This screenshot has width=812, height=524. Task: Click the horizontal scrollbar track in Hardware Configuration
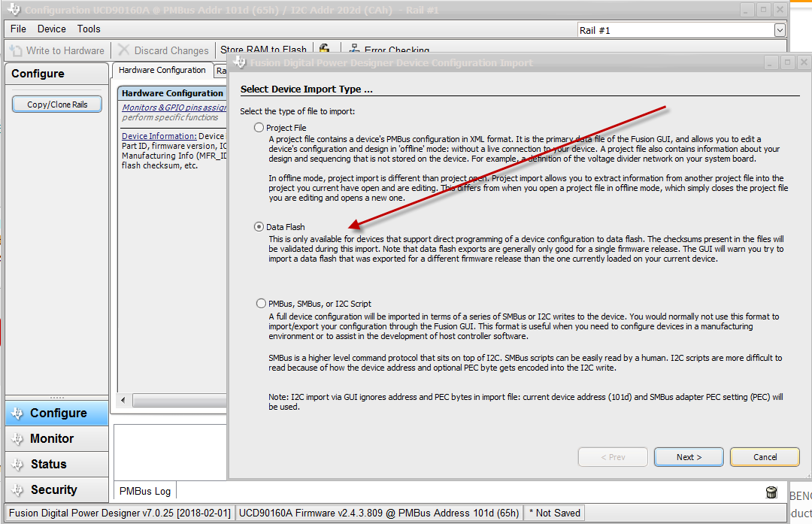179,400
